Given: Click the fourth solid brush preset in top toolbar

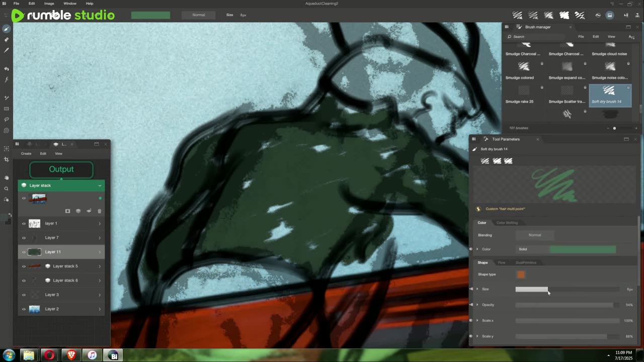Looking at the screenshot, I should [564, 15].
